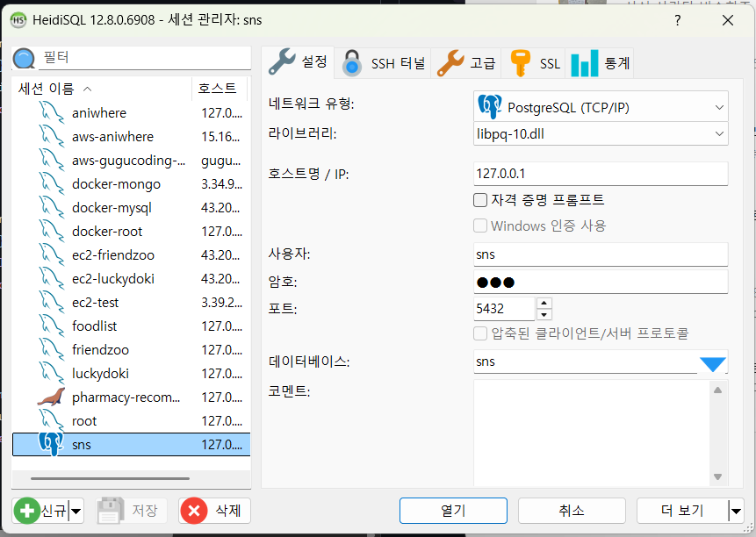Open the database list blue arrow
Image resolution: width=756 pixels, height=537 pixels.
tap(713, 363)
